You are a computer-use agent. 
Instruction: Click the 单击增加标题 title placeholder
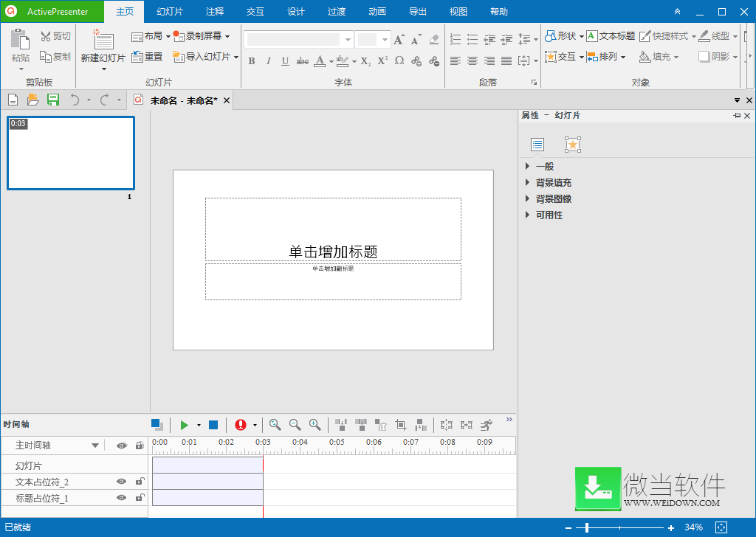[333, 229]
